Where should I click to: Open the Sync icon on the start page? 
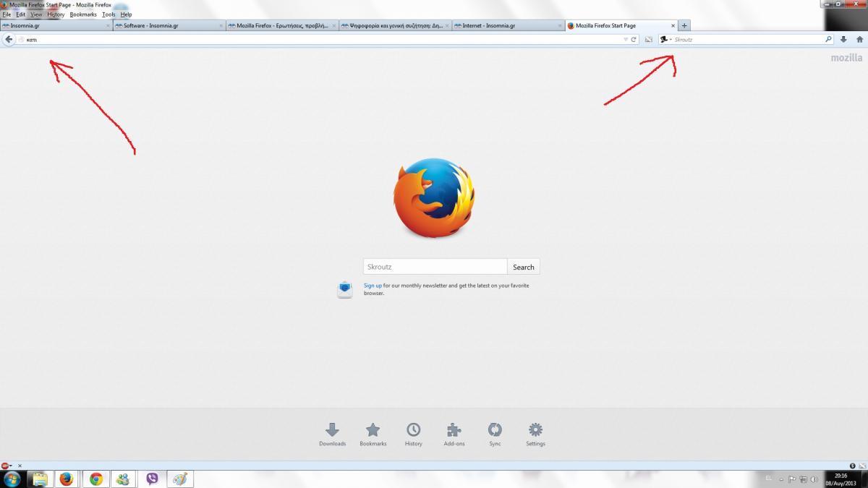tap(495, 434)
